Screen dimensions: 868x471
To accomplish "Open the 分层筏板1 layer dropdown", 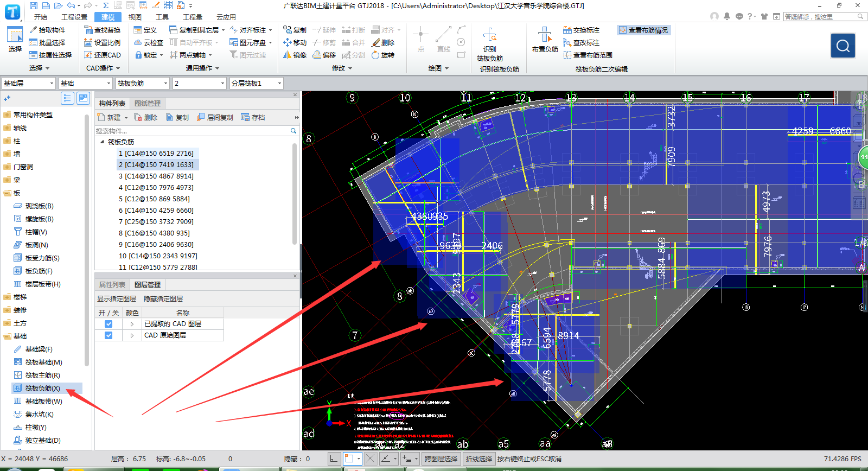I will click(257, 83).
